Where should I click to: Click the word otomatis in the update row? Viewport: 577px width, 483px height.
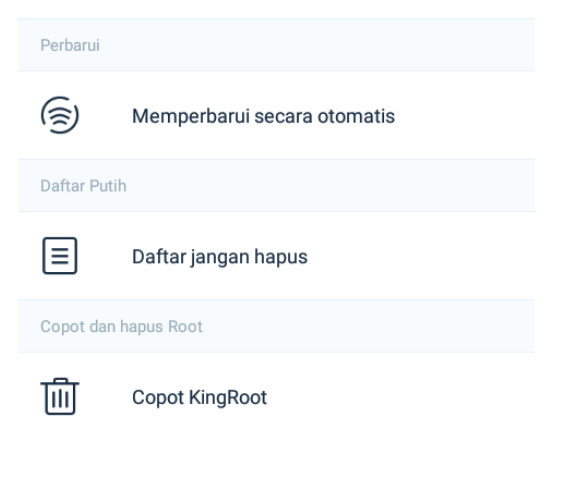(356, 116)
